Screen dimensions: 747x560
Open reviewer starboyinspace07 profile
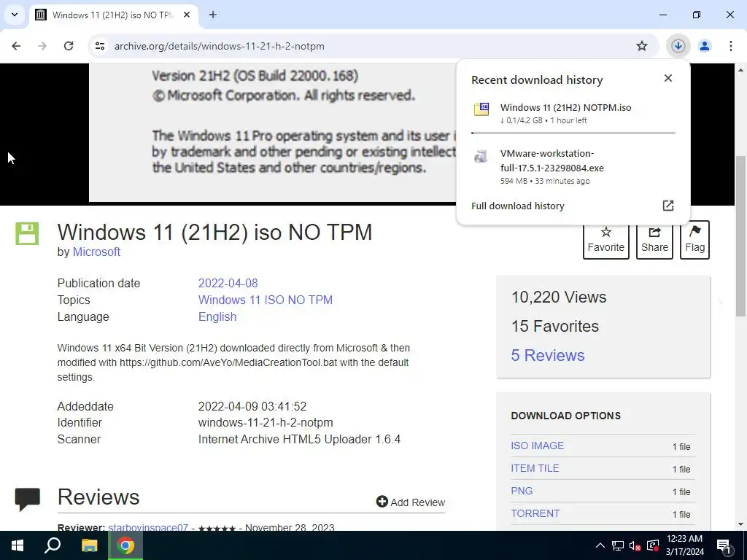(148, 527)
